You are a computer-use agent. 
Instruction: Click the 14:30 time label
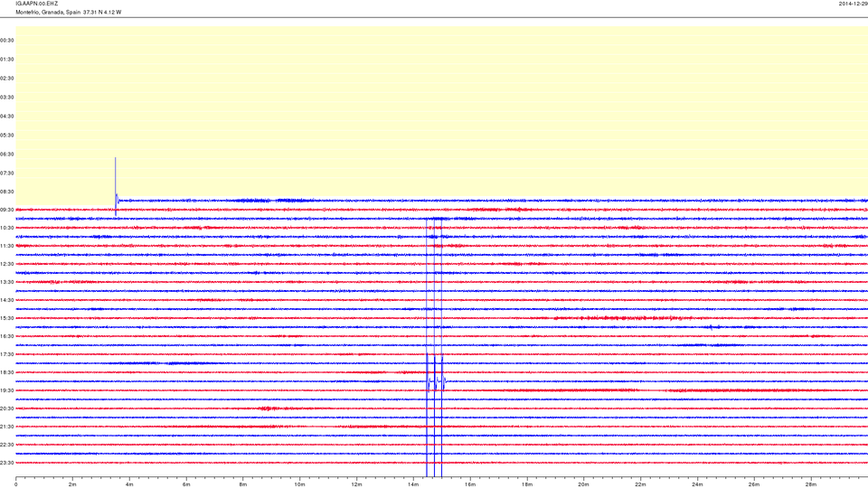coord(7,300)
